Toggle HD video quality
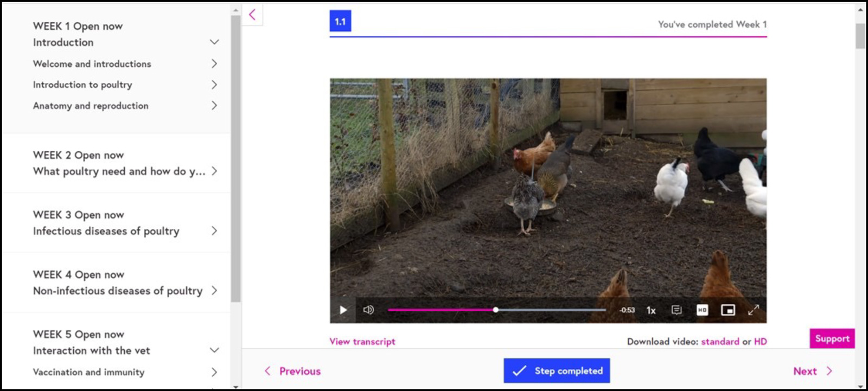868x391 pixels. [702, 310]
